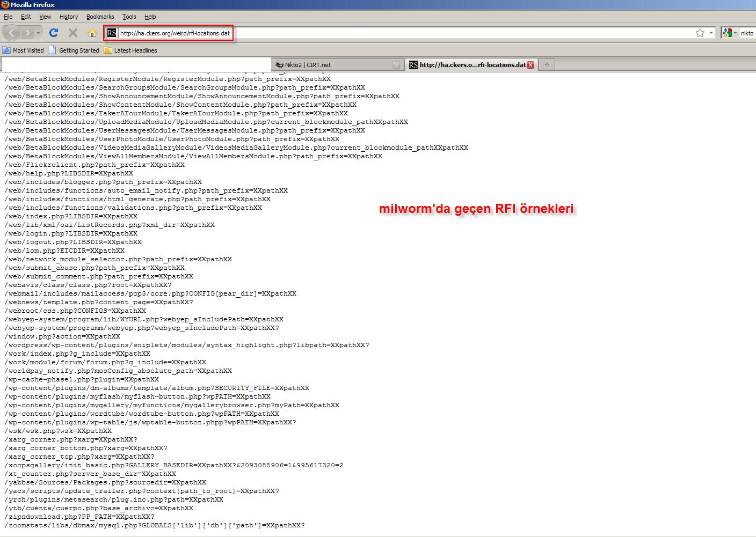Click the /xarg_corner_top.php line
756x537 pixels.
(x=79, y=457)
